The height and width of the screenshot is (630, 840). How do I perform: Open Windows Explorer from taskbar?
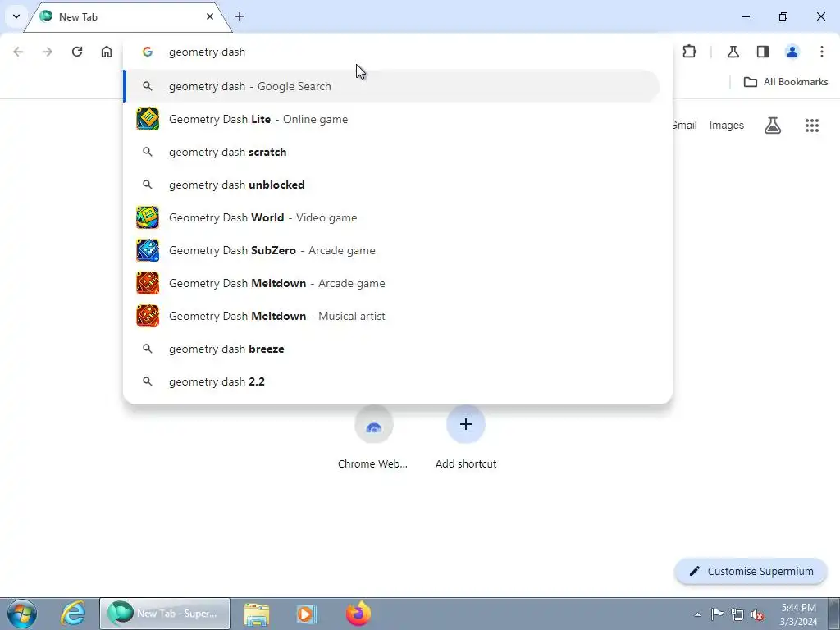(257, 614)
